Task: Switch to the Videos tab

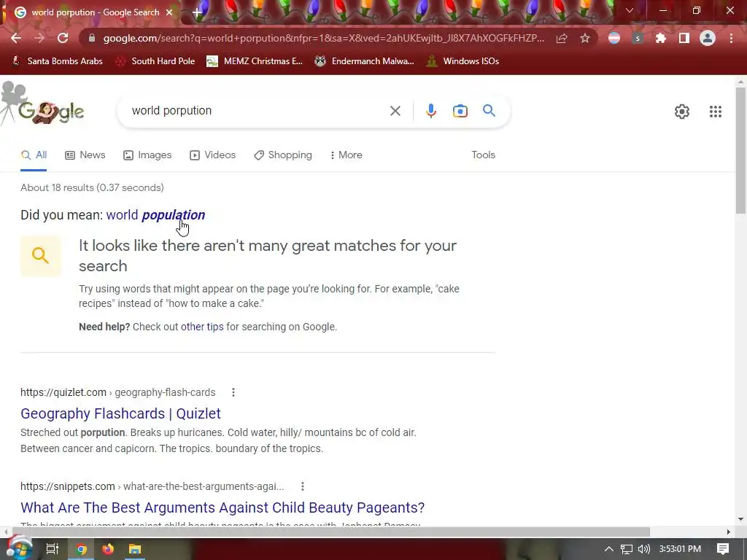Action: tap(212, 155)
